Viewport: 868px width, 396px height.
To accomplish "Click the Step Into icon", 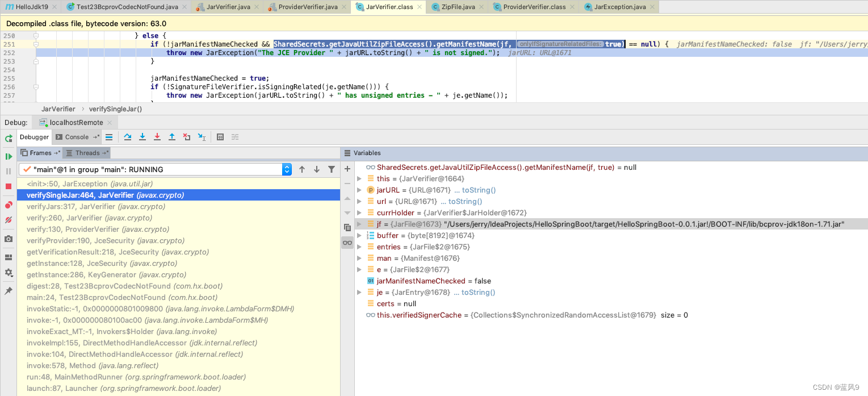I will click(142, 137).
